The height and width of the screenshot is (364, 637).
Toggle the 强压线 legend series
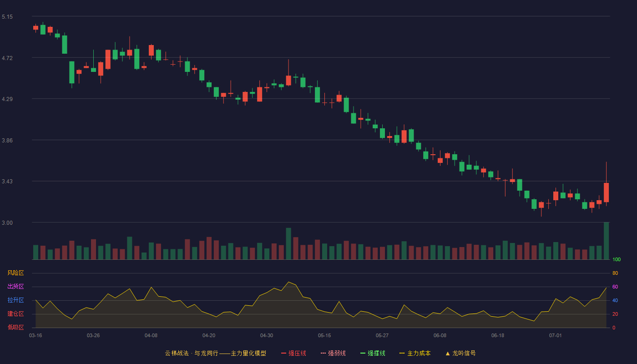(293, 353)
